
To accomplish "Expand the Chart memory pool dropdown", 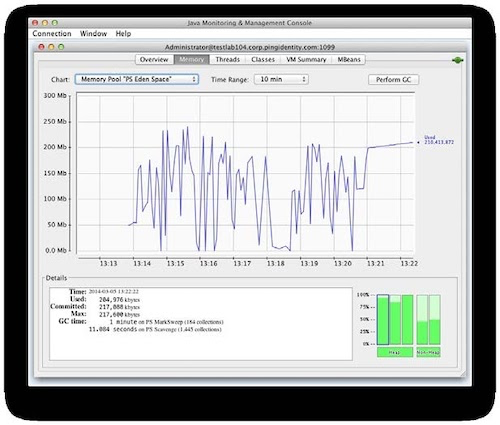I will point(137,79).
